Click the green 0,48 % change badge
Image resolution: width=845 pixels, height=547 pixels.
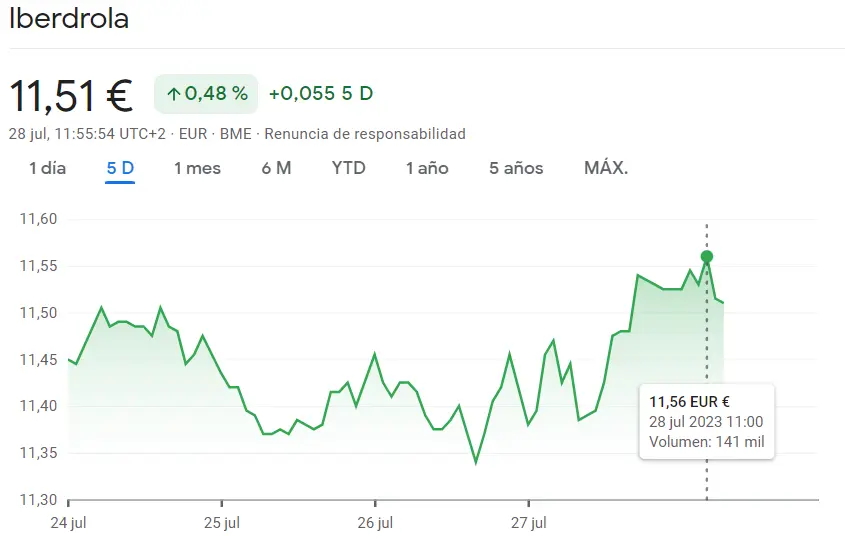tap(206, 94)
